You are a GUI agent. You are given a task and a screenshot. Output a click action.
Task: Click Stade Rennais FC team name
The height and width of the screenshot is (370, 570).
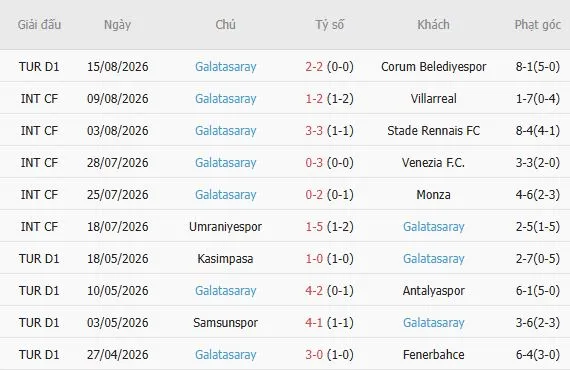[x=433, y=131]
